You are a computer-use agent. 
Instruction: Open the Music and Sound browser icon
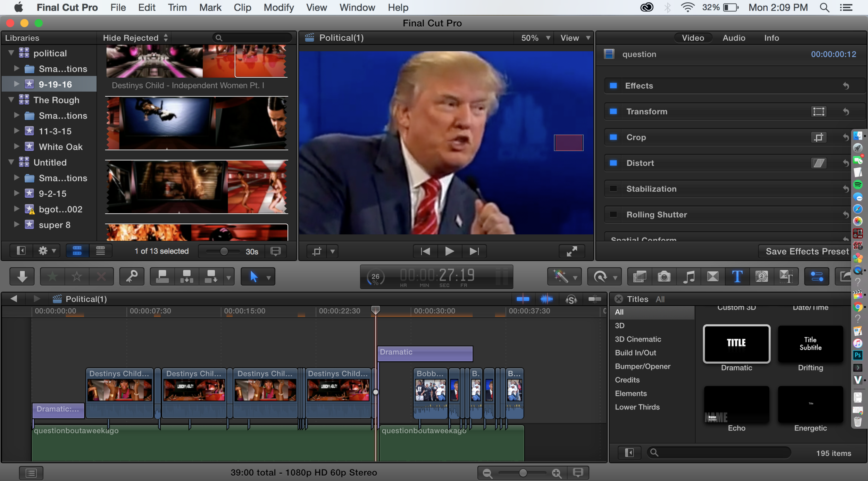688,277
